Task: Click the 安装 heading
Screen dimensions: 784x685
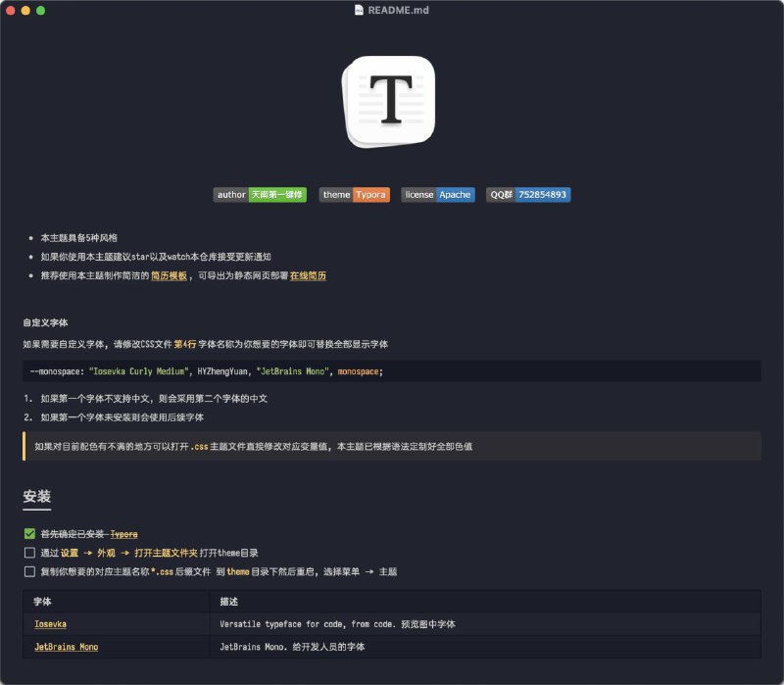Action: point(36,497)
